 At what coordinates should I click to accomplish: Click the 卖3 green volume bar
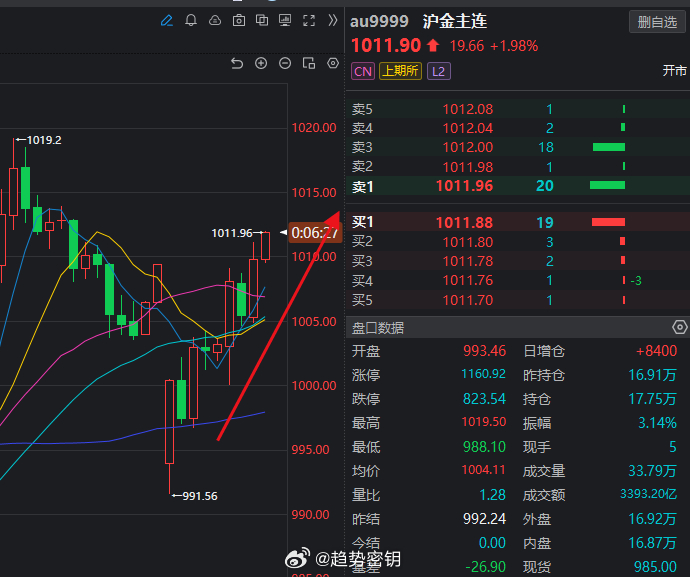[609, 147]
